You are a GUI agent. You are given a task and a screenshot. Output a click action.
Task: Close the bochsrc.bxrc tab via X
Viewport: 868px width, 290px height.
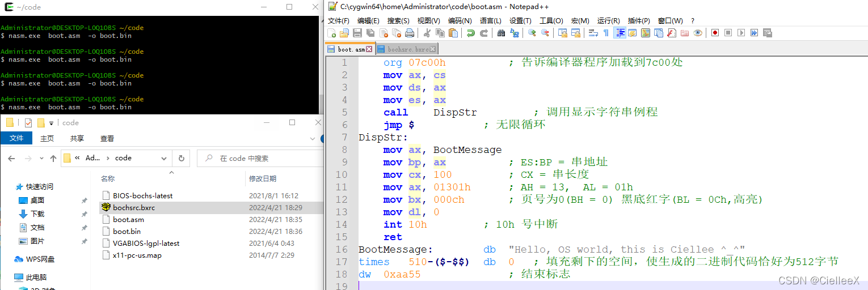point(433,49)
